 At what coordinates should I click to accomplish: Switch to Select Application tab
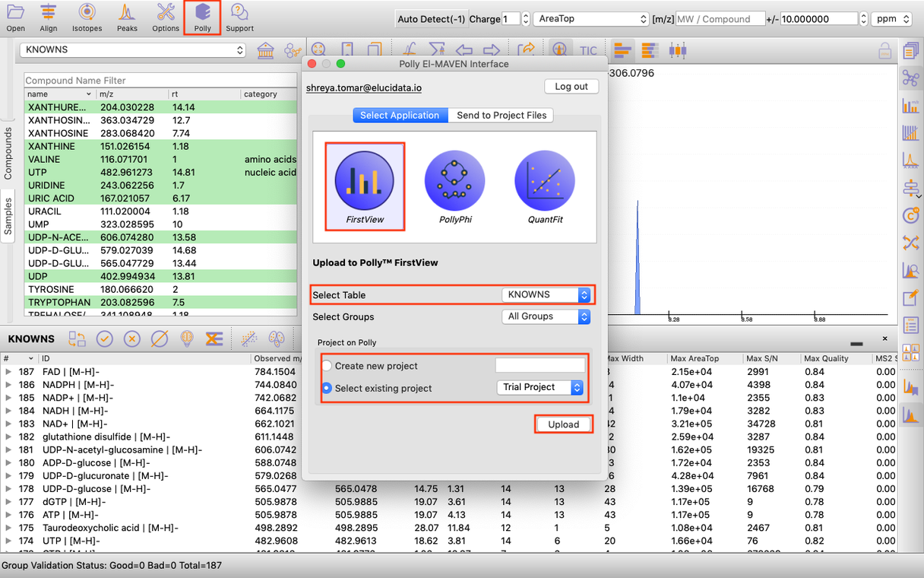pos(400,115)
